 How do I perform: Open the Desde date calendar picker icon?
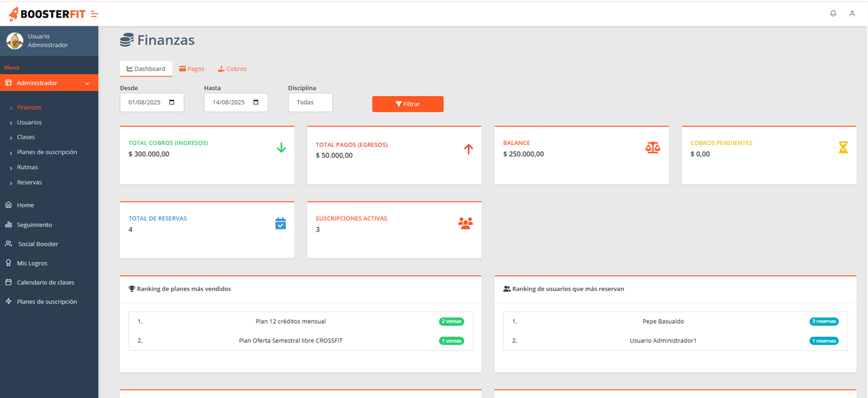pyautogui.click(x=172, y=102)
